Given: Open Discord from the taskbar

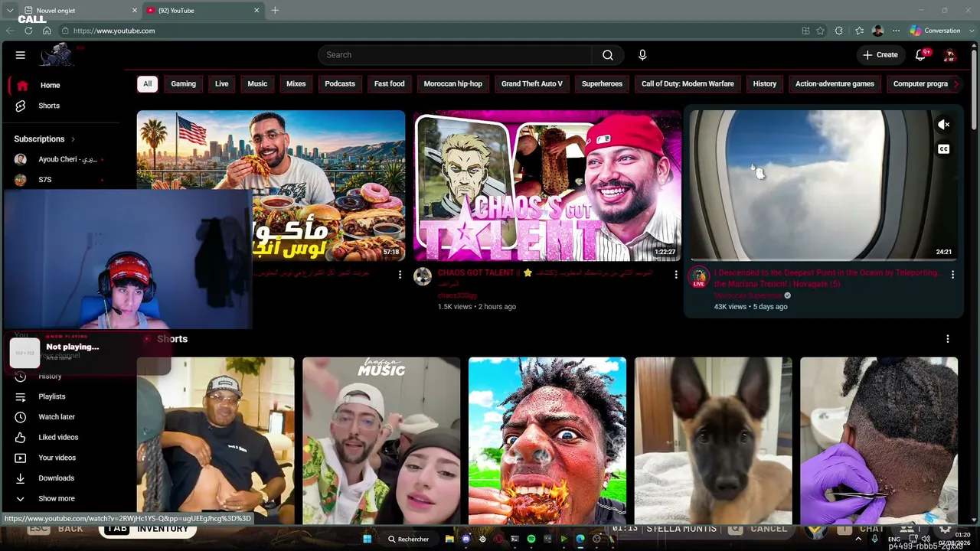Looking at the screenshot, I should pos(466,539).
